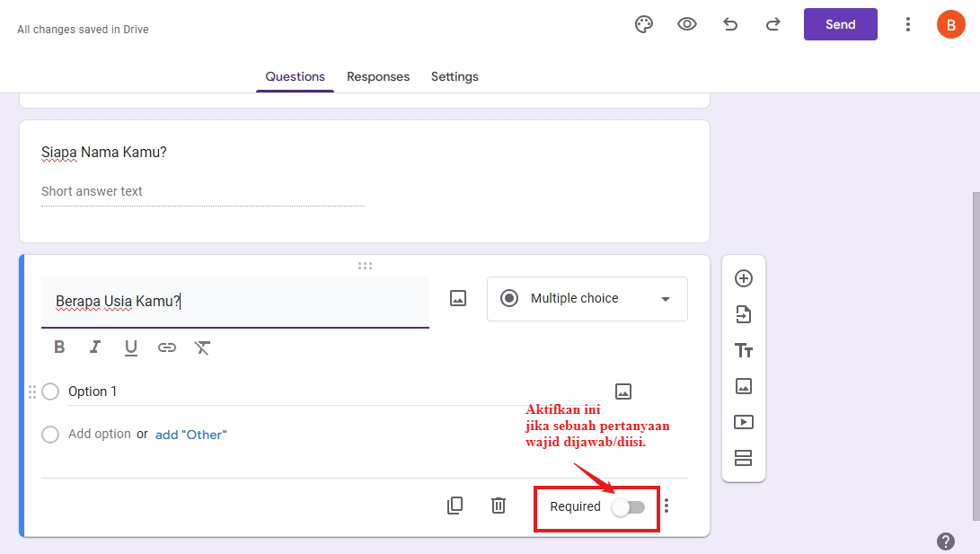Open the Settings tab

(454, 76)
